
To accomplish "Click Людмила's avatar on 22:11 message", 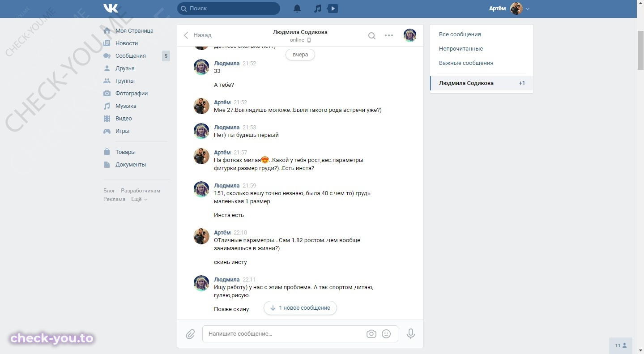I will click(201, 284).
